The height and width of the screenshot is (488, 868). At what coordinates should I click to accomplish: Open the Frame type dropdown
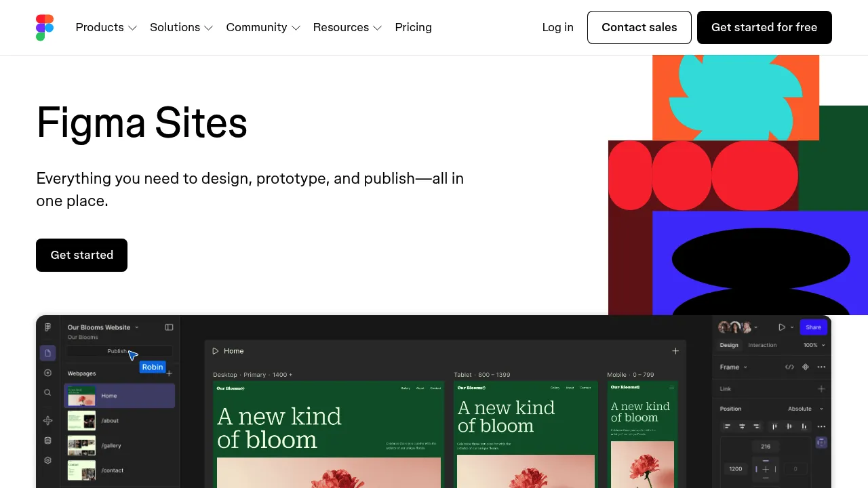(x=734, y=367)
